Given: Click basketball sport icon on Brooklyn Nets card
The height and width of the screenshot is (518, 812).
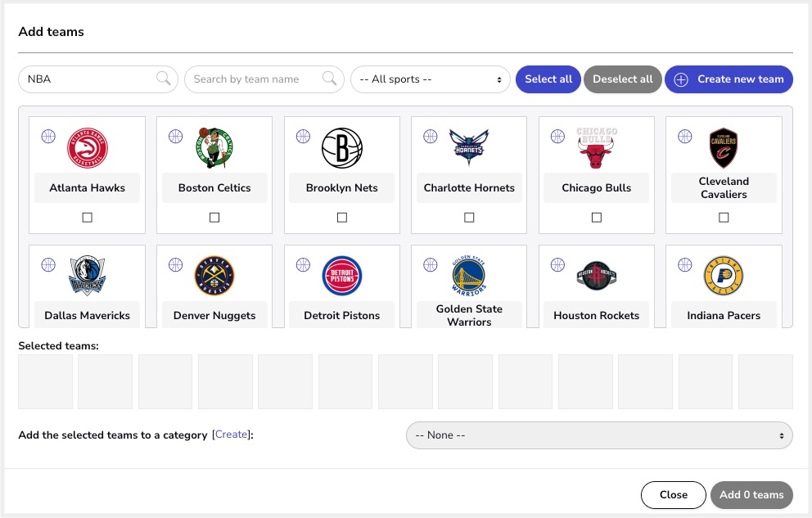Looking at the screenshot, I should coord(303,136).
